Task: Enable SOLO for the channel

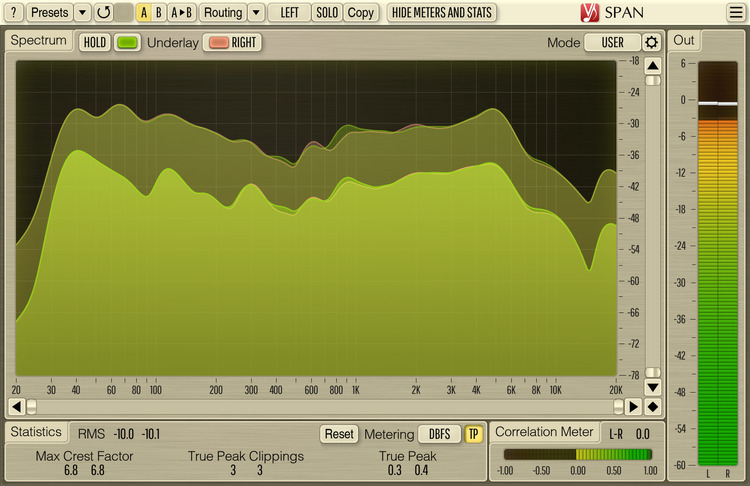Action: 327,13
